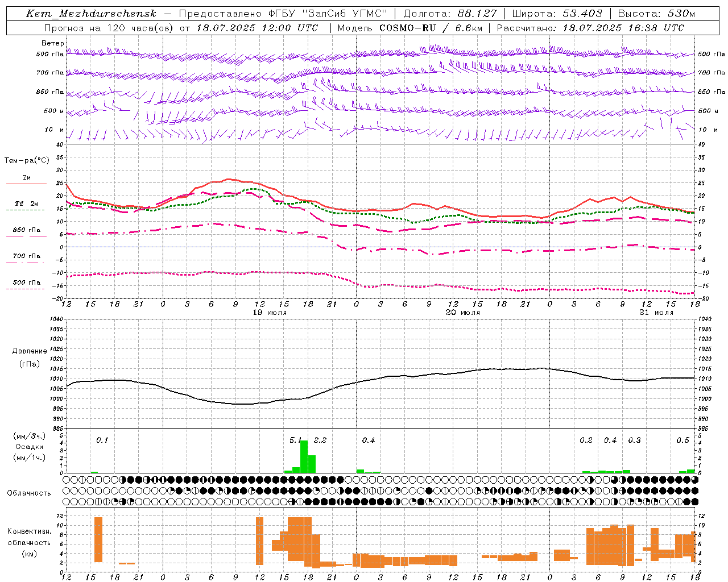The width and height of the screenshot is (728, 582).
Task: Click the '5.1' three-hour precipitation value
Action: (x=295, y=440)
